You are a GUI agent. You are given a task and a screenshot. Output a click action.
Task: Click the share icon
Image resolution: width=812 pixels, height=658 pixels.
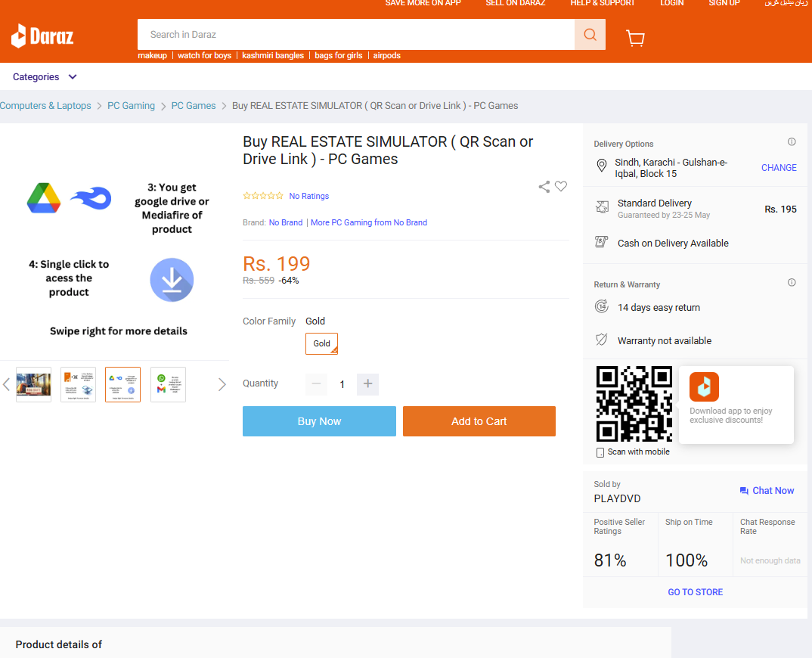point(544,187)
